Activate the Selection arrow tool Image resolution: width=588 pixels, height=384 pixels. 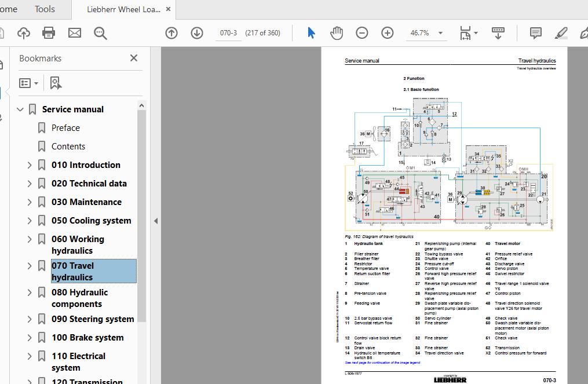coord(311,33)
